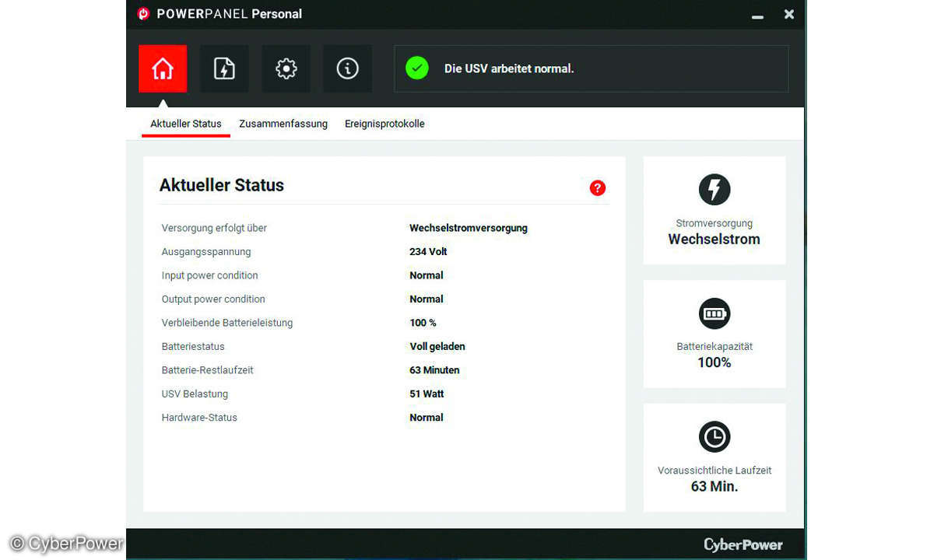Click the green checkmark status icon
This screenshot has width=934, height=560.
(x=417, y=68)
